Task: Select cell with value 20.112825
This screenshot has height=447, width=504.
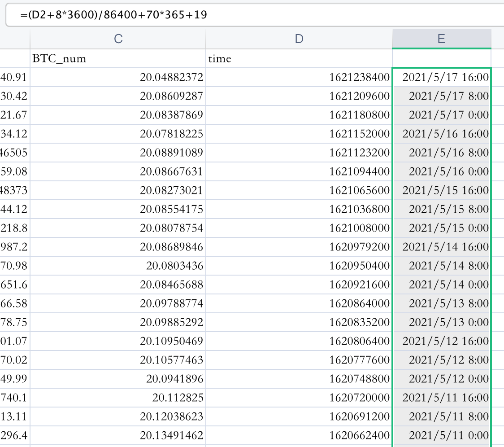Action: (x=118, y=398)
